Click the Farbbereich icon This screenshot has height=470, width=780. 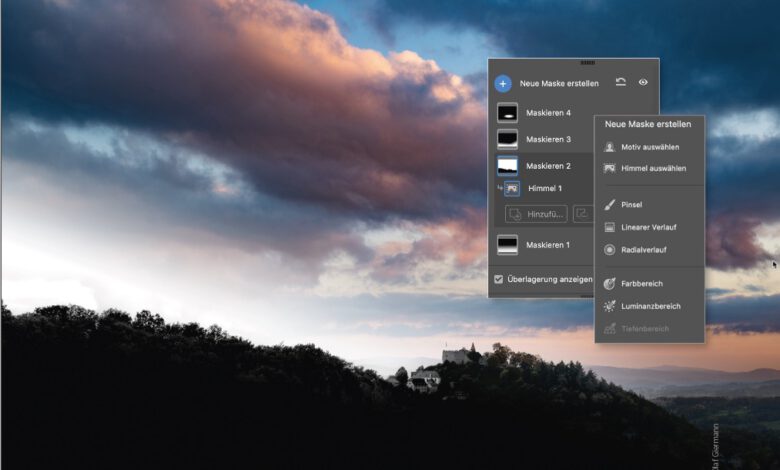[609, 283]
